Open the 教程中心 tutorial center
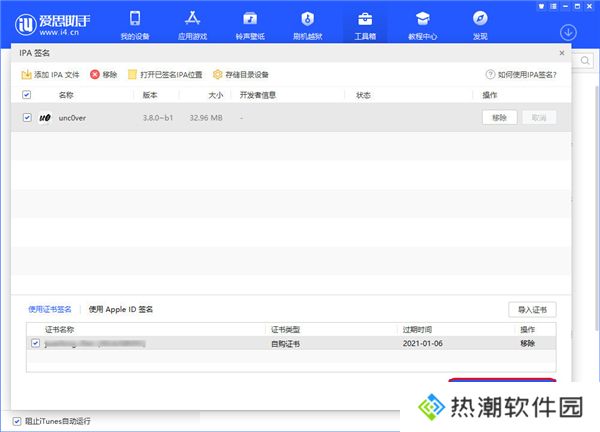 coord(422,25)
